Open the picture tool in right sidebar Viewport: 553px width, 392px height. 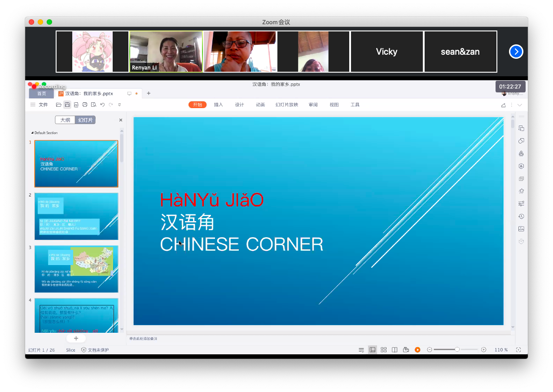click(521, 229)
